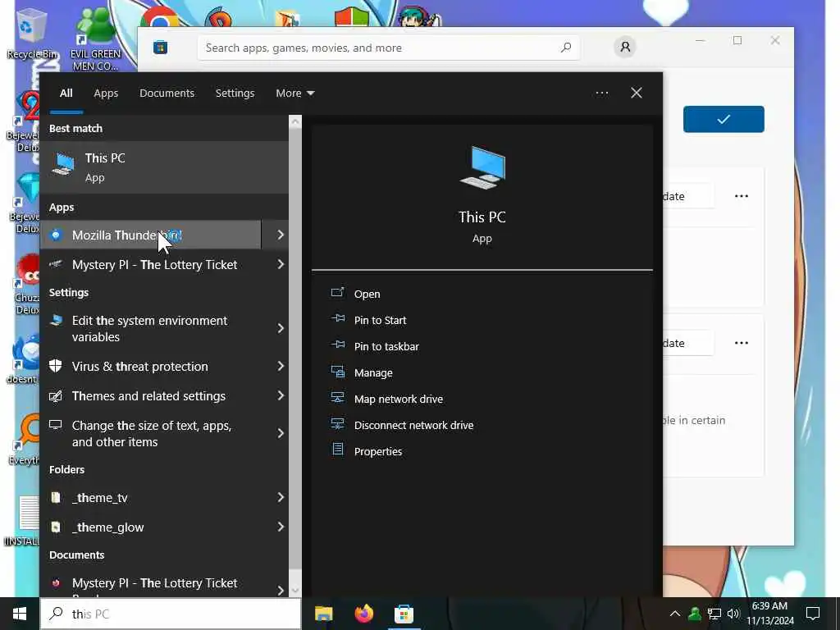Open File Explorer from taskbar

tap(323, 614)
